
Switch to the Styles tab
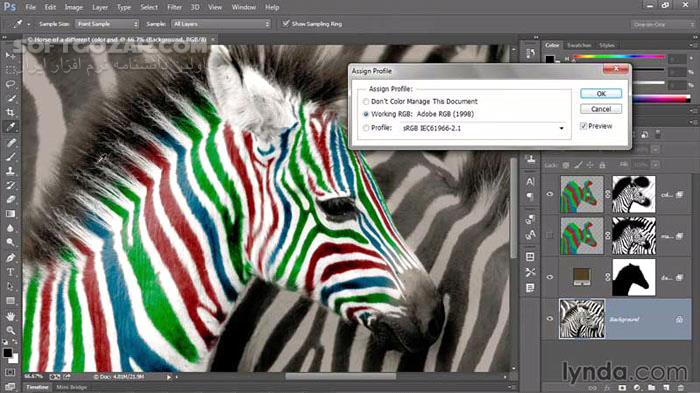[606, 46]
